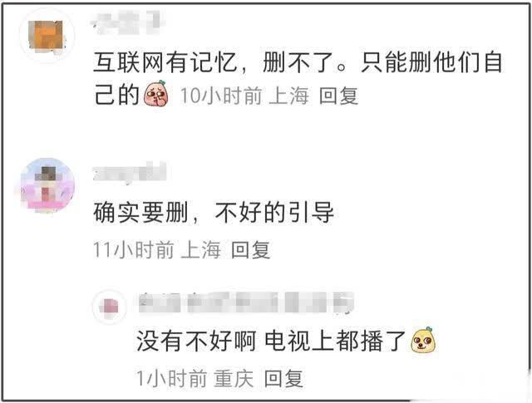Click the 上海 location after 11小时前
The width and height of the screenshot is (532, 403).
pyautogui.click(x=201, y=250)
